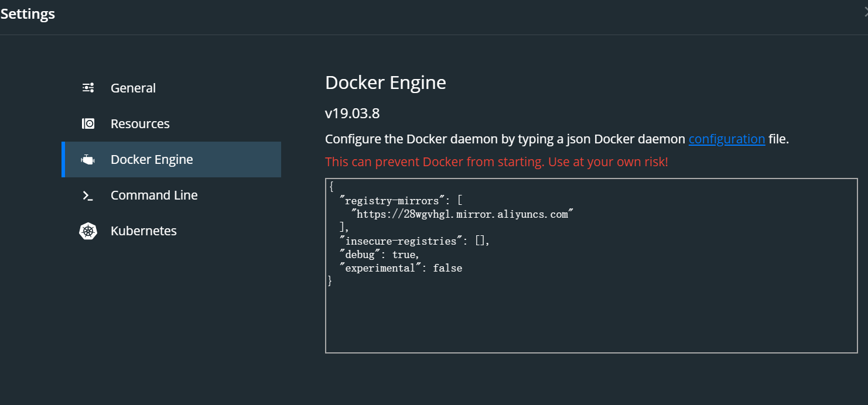Click the Resources disk icon
The image size is (868, 405).
(88, 123)
